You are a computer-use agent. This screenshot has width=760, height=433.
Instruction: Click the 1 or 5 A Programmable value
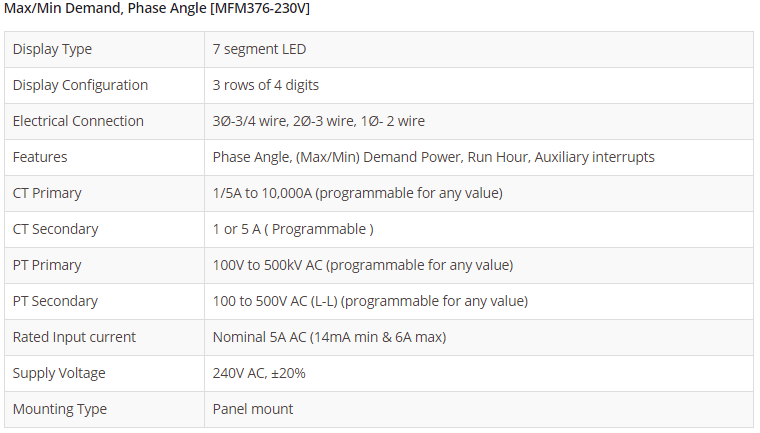point(293,229)
